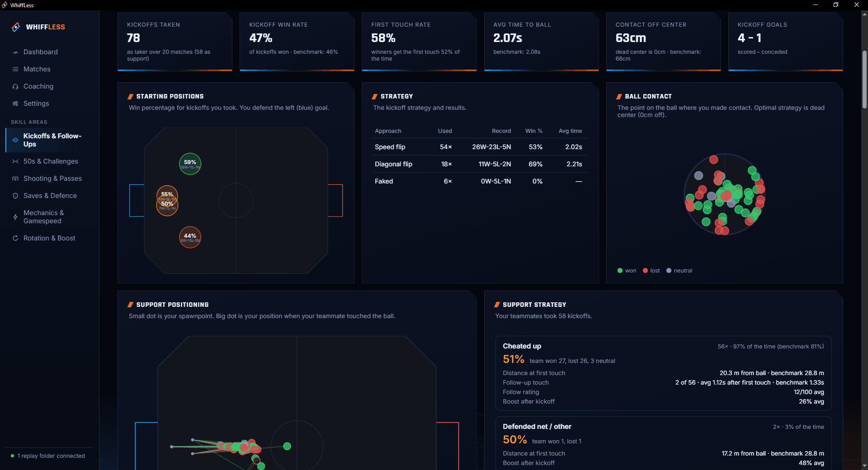This screenshot has height=470, width=868.
Task: Click the Approach column header
Action: pos(388,131)
